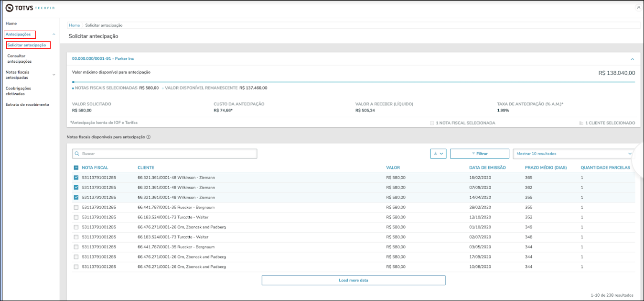Check the row dated 28/02/2020
This screenshot has height=301, width=644.
pyautogui.click(x=76, y=207)
